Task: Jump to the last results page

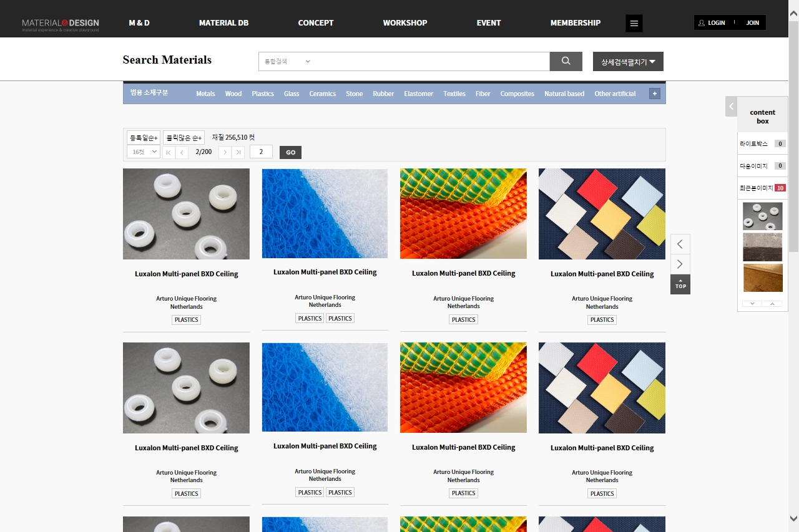Action: 238,152
